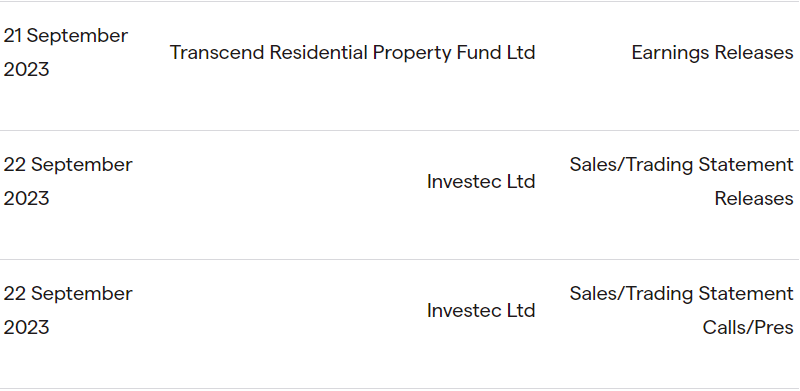
Task: Click the border line above the Transcend row
Action: (400, 1)
